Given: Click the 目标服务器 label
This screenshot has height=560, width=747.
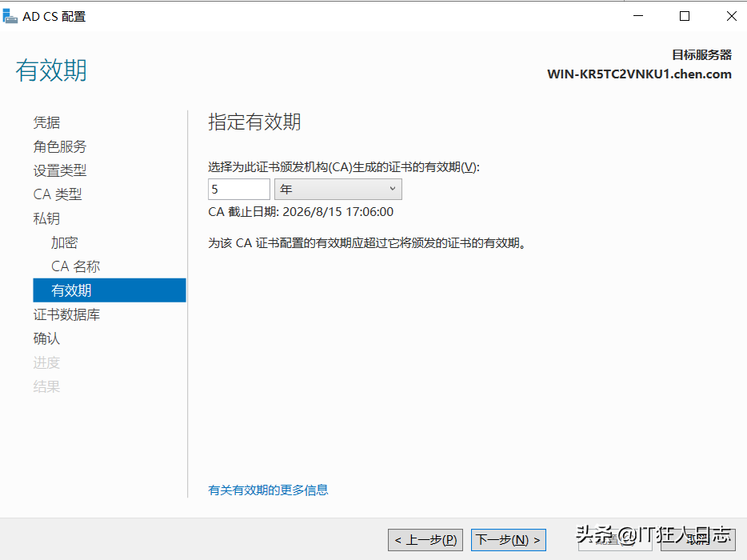Looking at the screenshot, I should [701, 55].
